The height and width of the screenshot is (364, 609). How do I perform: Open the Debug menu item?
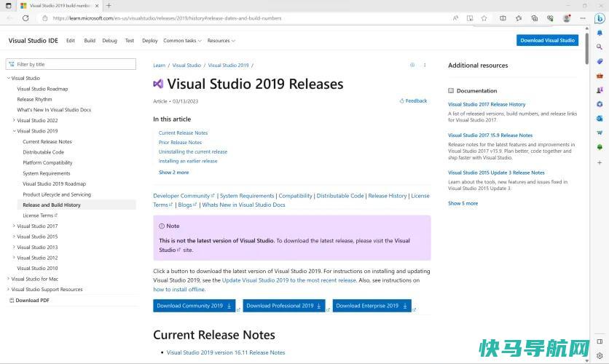pos(109,41)
